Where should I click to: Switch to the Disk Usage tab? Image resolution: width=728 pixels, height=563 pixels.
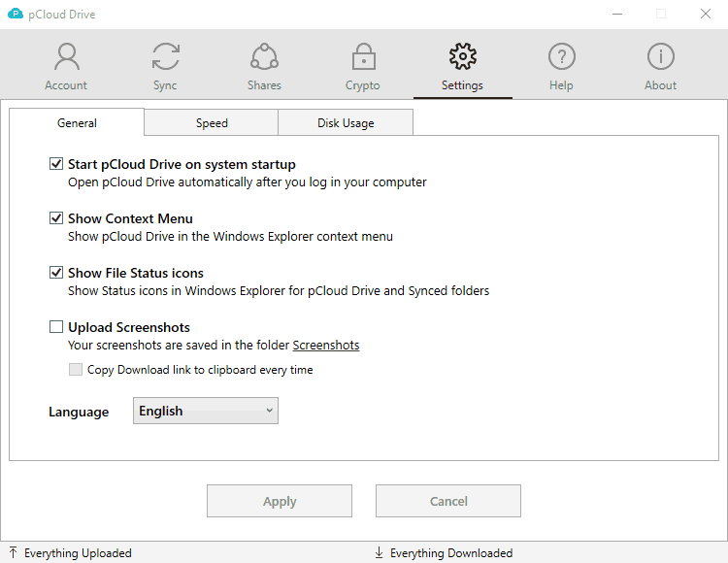point(346,123)
